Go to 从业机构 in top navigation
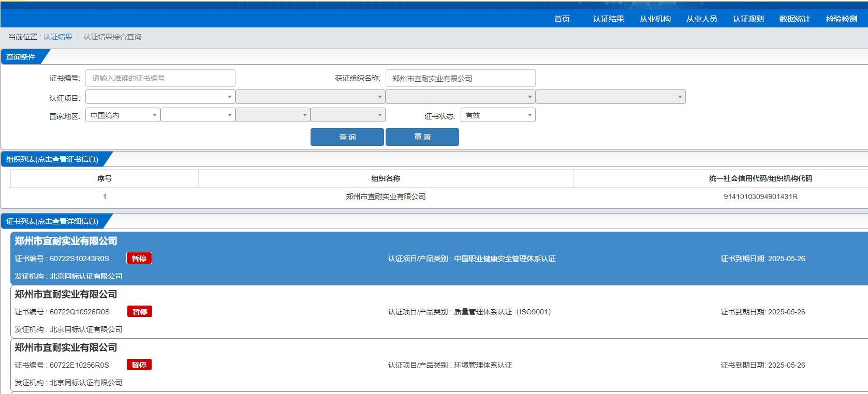Viewport: 868px width, 394px height. tap(655, 19)
